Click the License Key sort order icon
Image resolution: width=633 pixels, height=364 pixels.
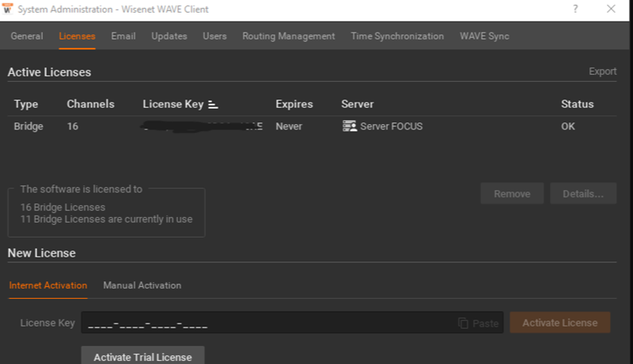click(213, 105)
